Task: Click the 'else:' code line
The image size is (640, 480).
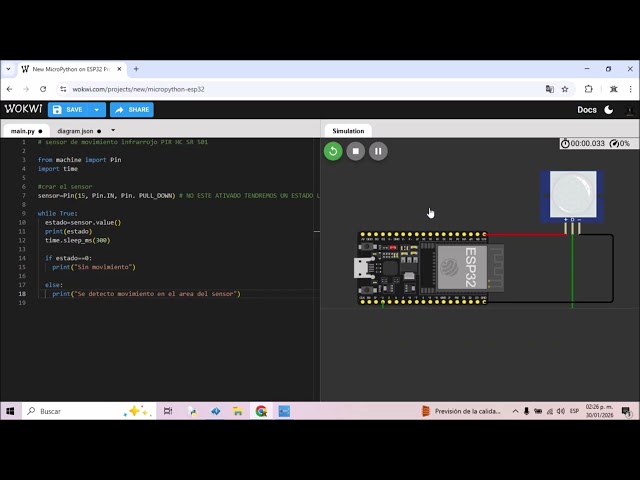Action: [54, 285]
